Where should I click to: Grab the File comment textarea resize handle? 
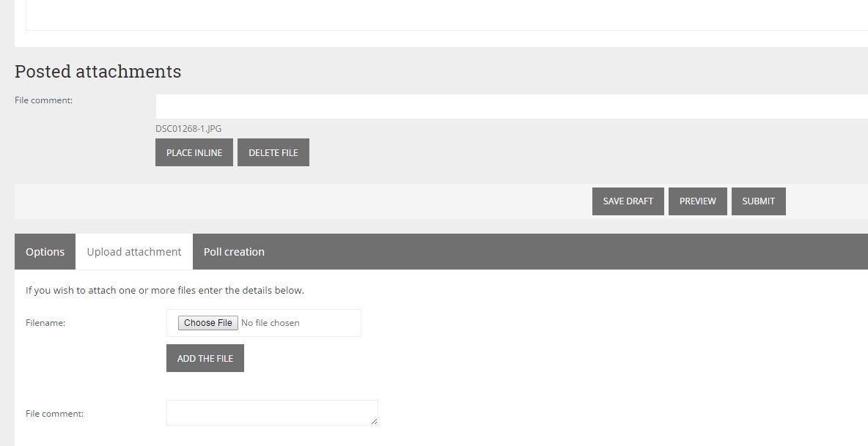[x=375, y=421]
